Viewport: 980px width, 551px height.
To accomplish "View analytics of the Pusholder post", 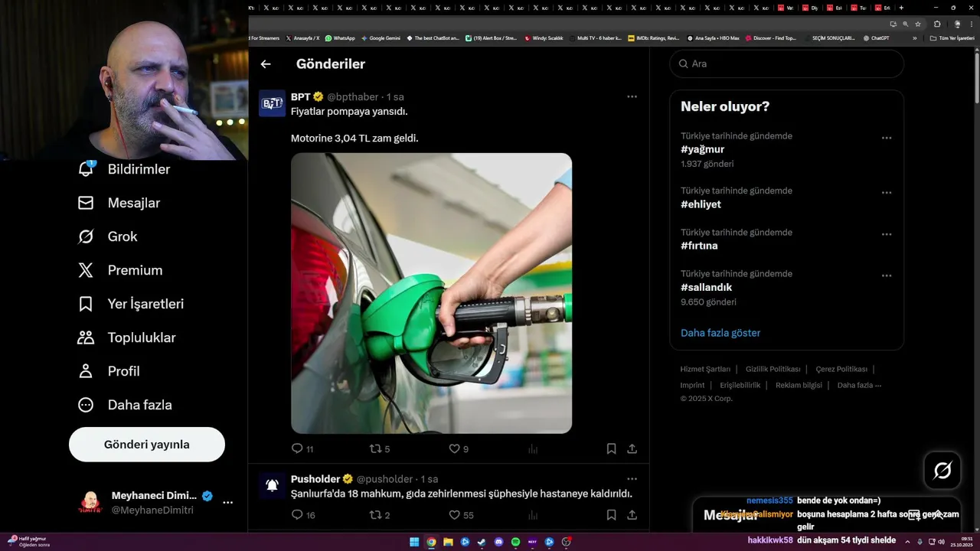I will (x=533, y=515).
